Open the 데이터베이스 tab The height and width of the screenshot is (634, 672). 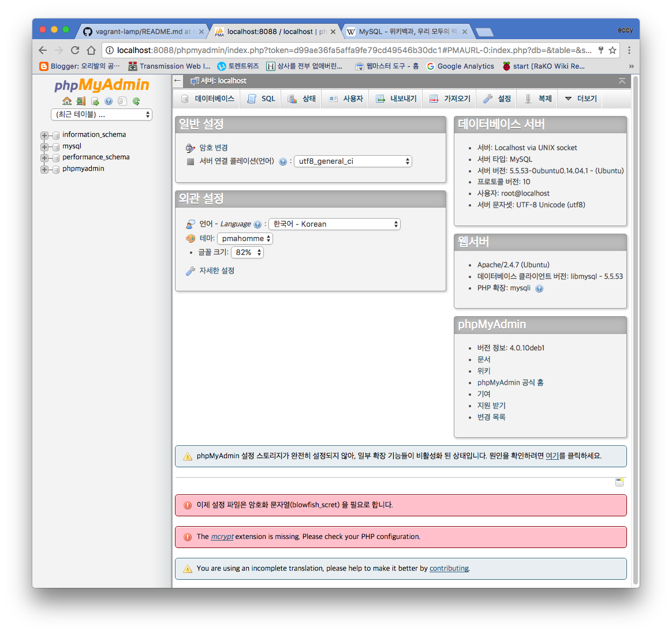click(x=207, y=99)
